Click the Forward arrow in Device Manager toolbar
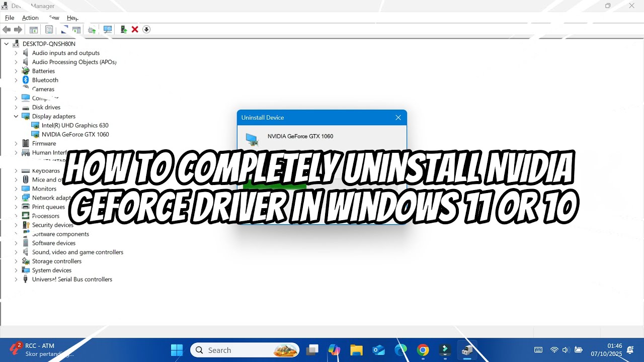The height and width of the screenshot is (362, 644). pos(18,30)
